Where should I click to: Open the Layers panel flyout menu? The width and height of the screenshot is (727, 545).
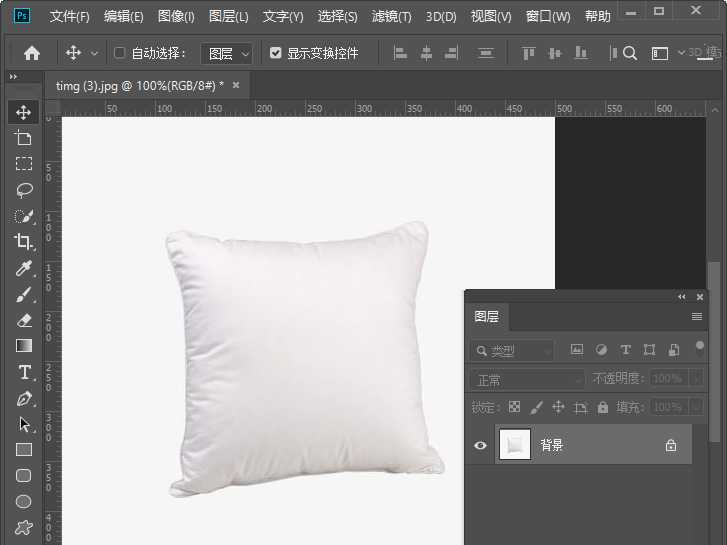[697, 317]
